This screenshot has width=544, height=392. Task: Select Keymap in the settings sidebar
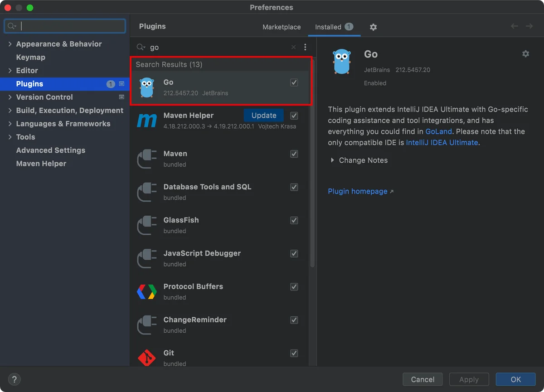click(30, 57)
